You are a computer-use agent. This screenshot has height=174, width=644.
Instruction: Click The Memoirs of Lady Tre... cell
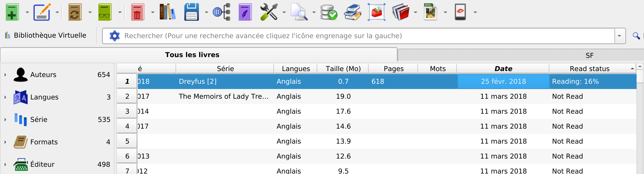[225, 96]
